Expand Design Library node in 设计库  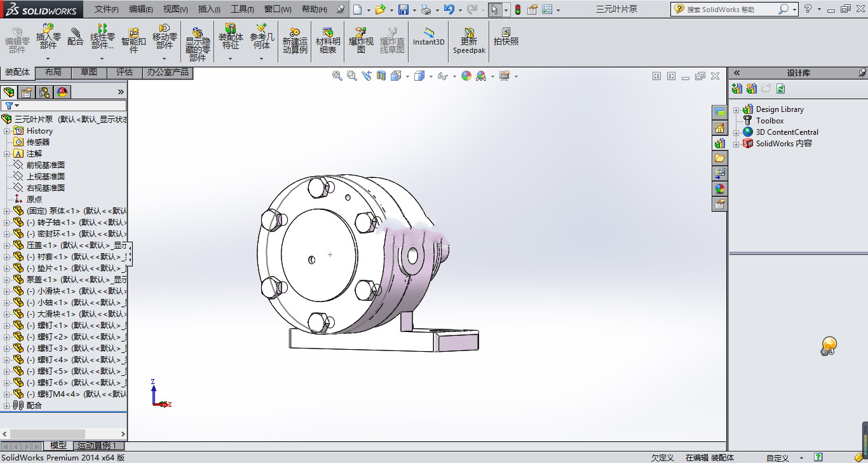click(736, 109)
